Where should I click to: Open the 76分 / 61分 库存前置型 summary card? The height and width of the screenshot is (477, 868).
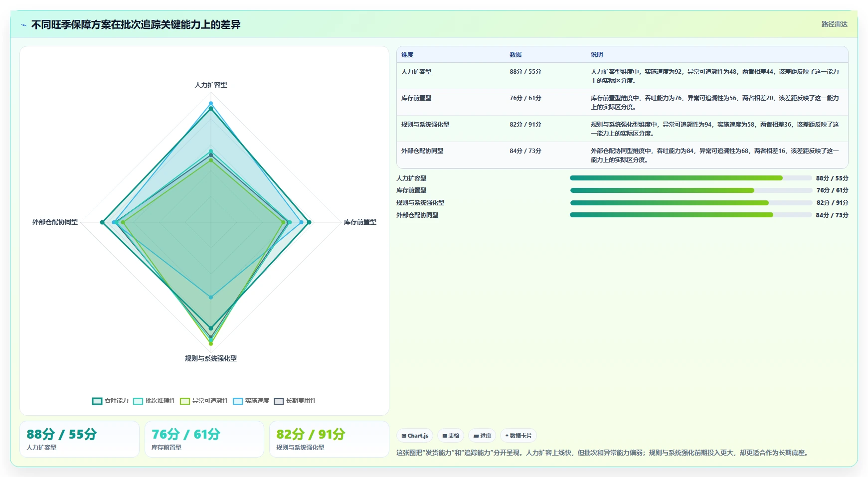[204, 439]
